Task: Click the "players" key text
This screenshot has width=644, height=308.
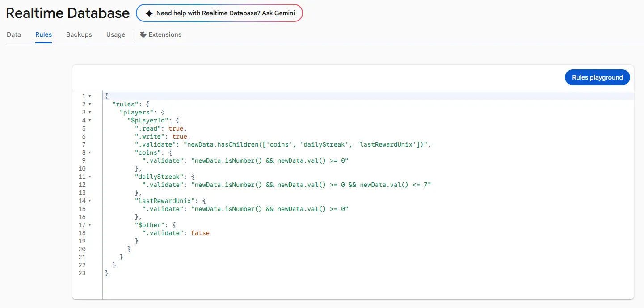Action: point(137,112)
